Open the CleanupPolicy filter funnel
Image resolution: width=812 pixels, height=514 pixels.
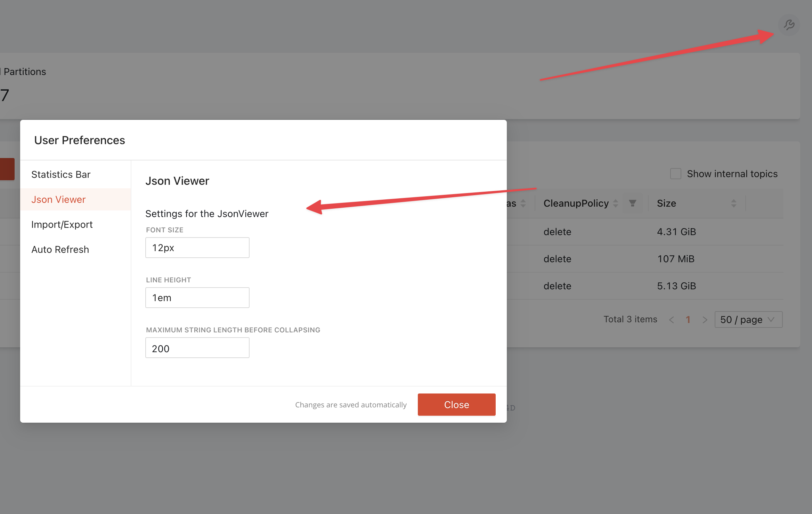pyautogui.click(x=633, y=203)
